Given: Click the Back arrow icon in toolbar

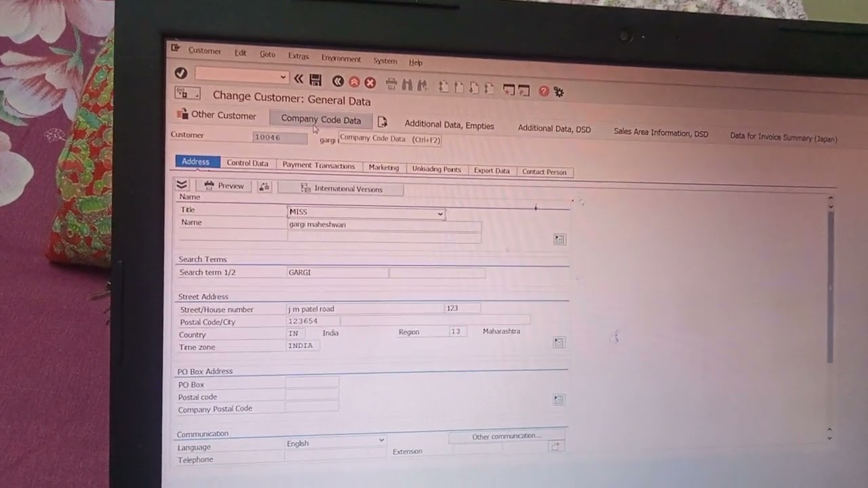Looking at the screenshot, I should [338, 81].
